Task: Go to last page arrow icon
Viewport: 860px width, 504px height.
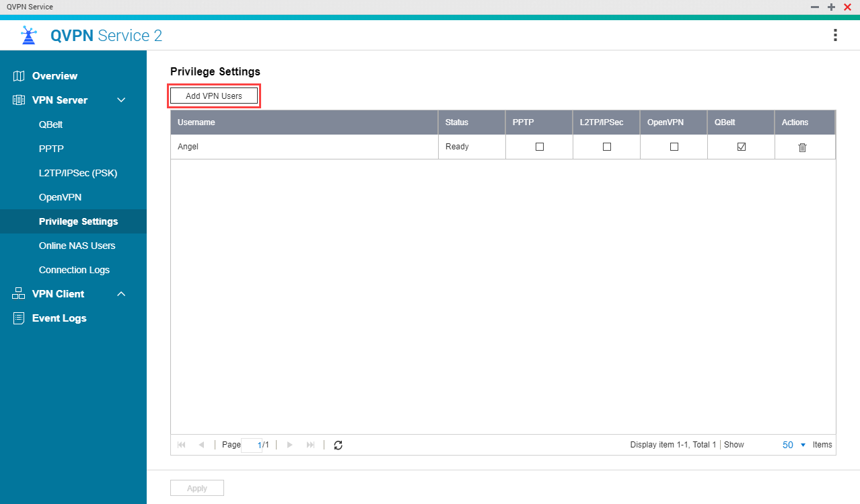Action: click(x=310, y=445)
